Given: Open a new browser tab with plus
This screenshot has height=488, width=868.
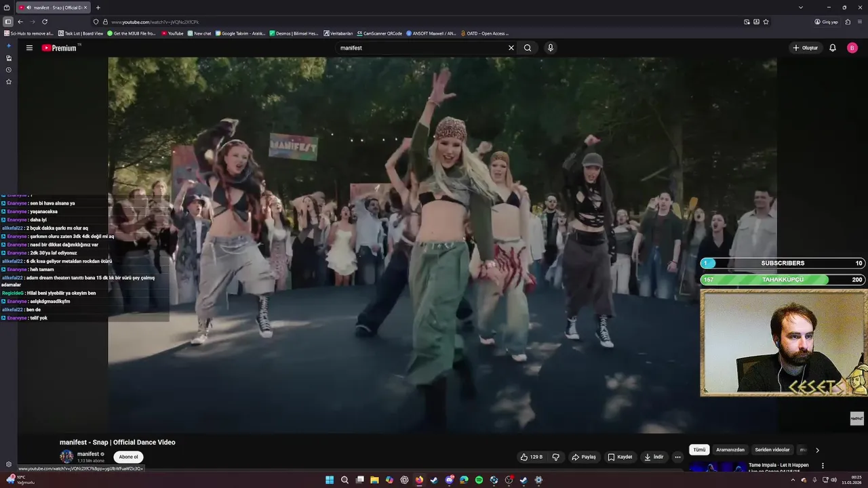Looking at the screenshot, I should pos(98,7).
